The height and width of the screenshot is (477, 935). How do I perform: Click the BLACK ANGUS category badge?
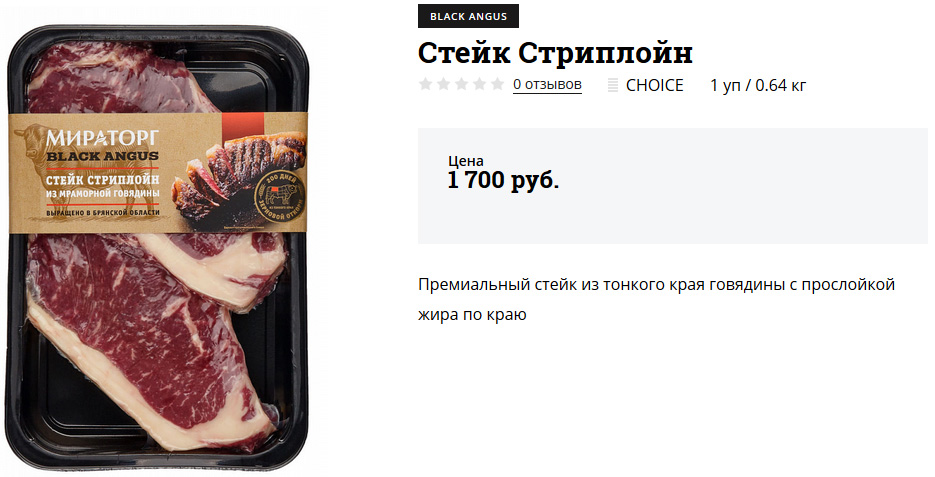[468, 16]
